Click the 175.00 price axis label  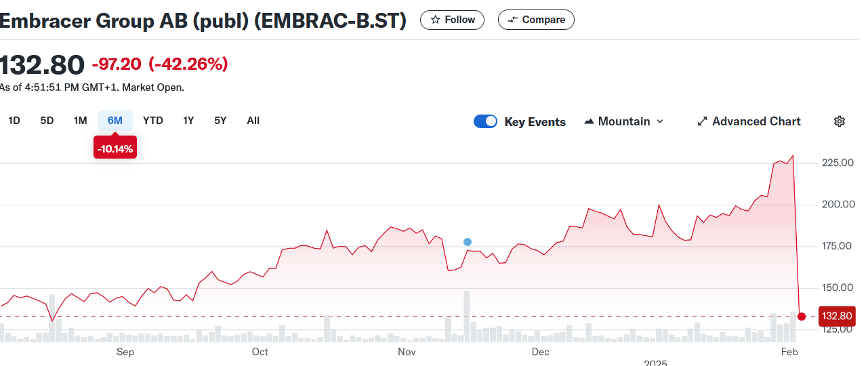pyautogui.click(x=836, y=246)
